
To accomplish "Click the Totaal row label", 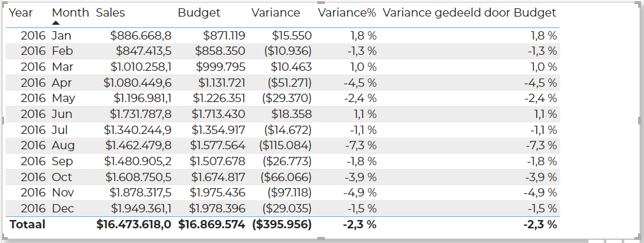I will pos(27,225).
